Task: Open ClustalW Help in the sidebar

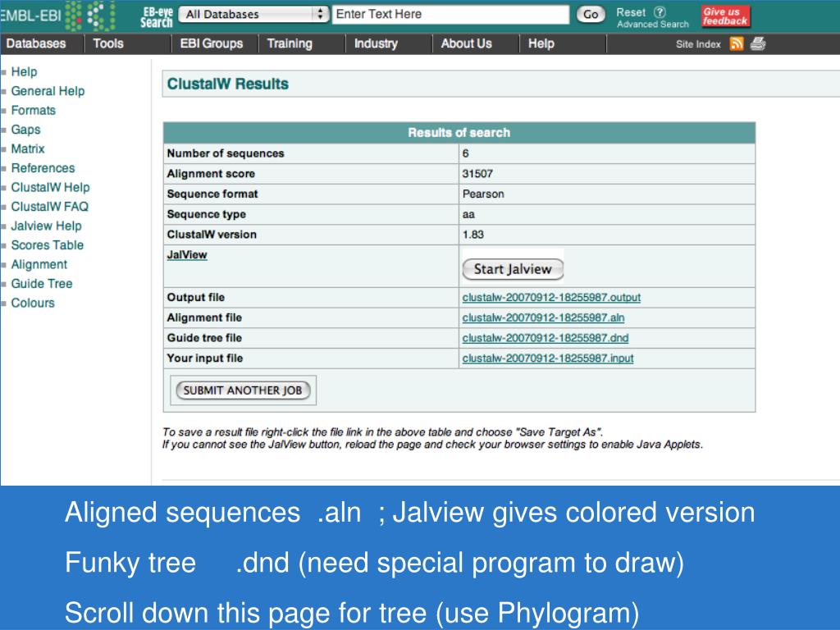Action: pyautogui.click(x=50, y=188)
